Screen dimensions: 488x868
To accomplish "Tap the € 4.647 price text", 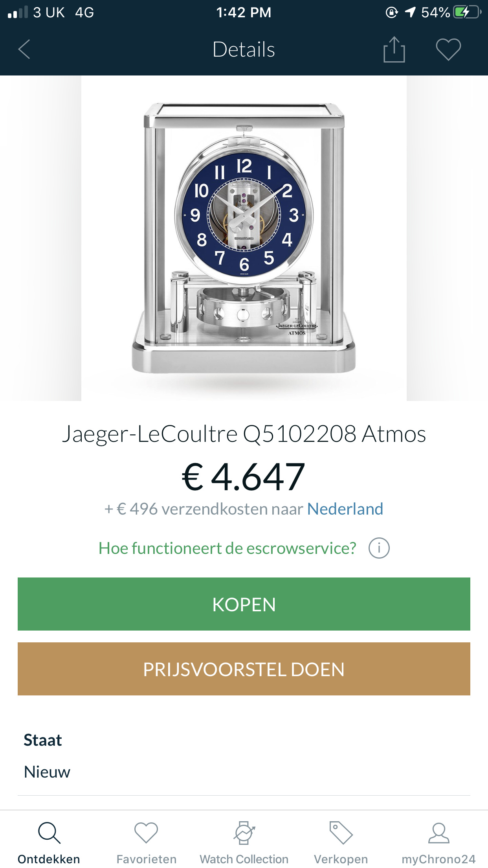I will click(x=244, y=477).
